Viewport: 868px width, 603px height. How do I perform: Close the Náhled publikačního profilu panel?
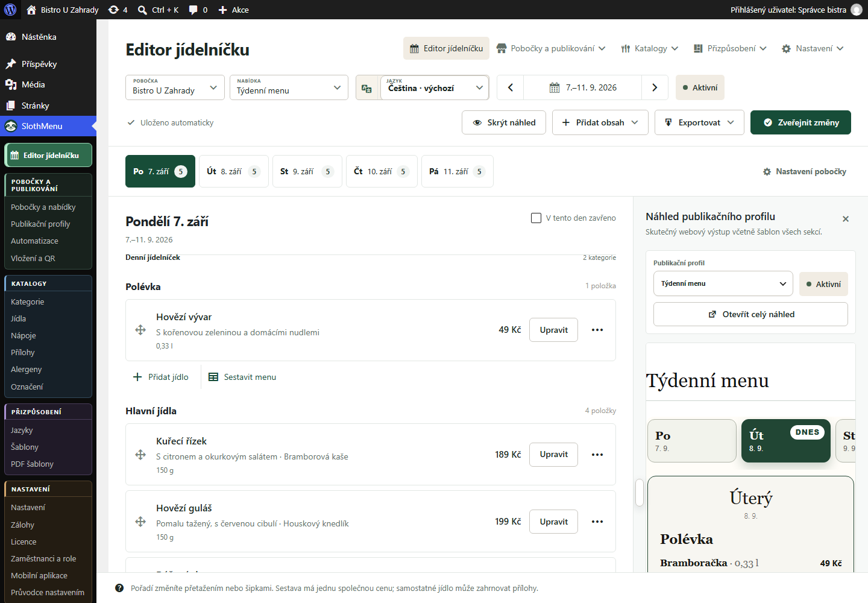pos(846,219)
